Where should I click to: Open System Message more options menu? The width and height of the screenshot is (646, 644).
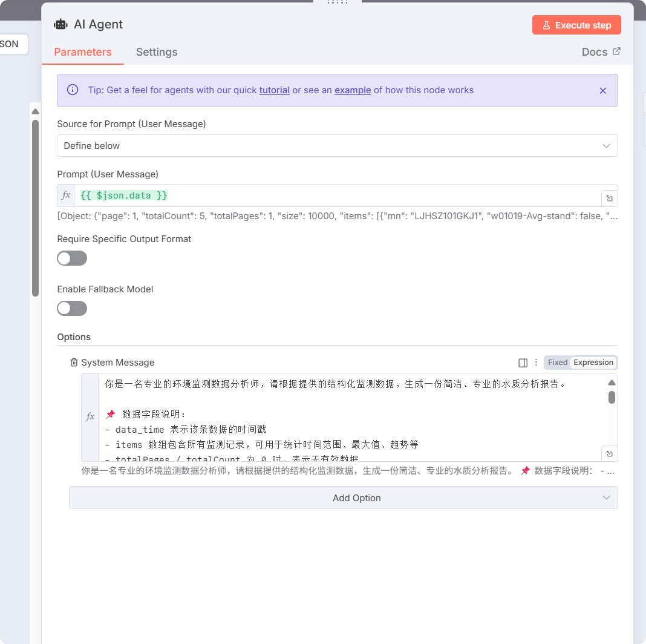(x=536, y=363)
